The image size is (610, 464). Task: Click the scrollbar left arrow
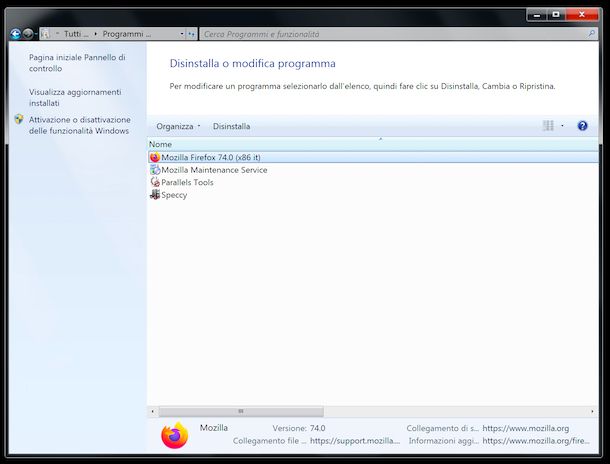pyautogui.click(x=152, y=411)
